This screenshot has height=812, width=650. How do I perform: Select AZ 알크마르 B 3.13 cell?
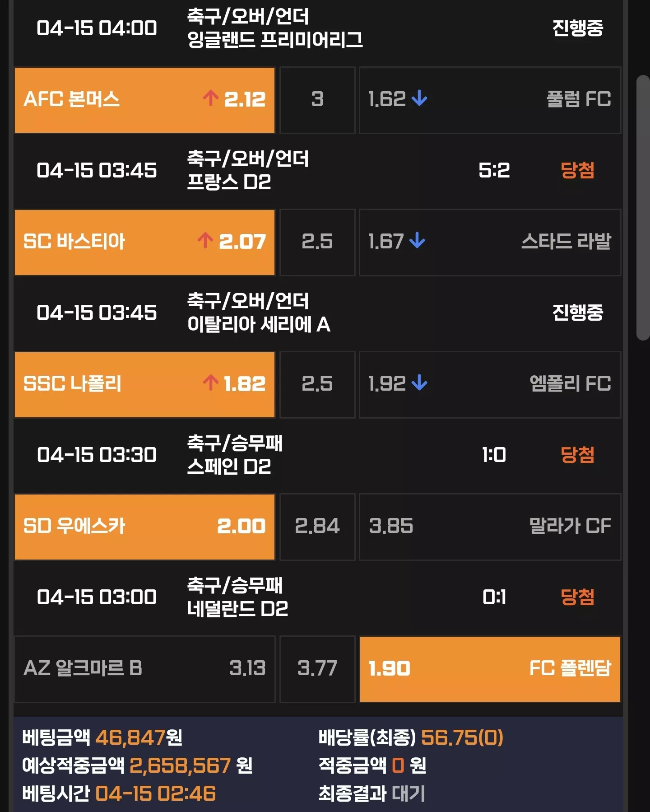point(144,669)
